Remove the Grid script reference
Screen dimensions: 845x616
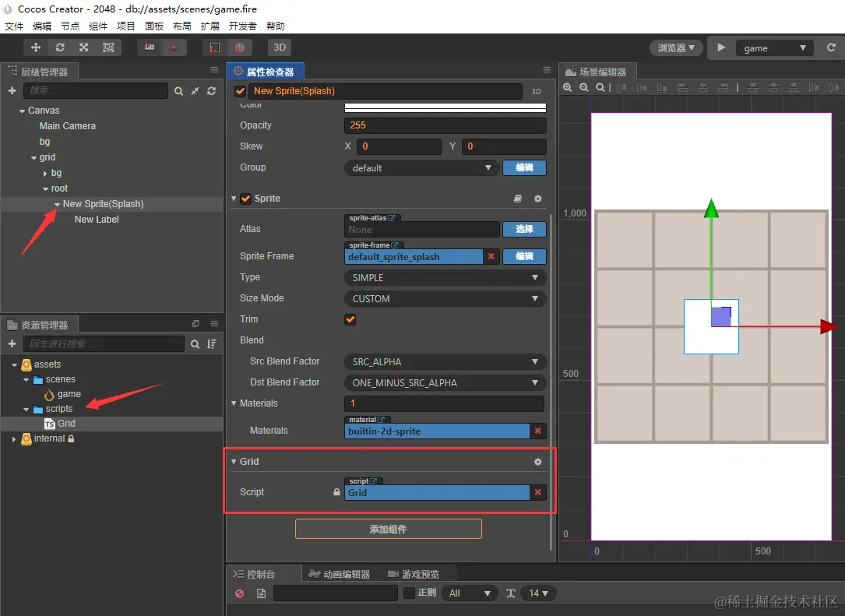538,492
